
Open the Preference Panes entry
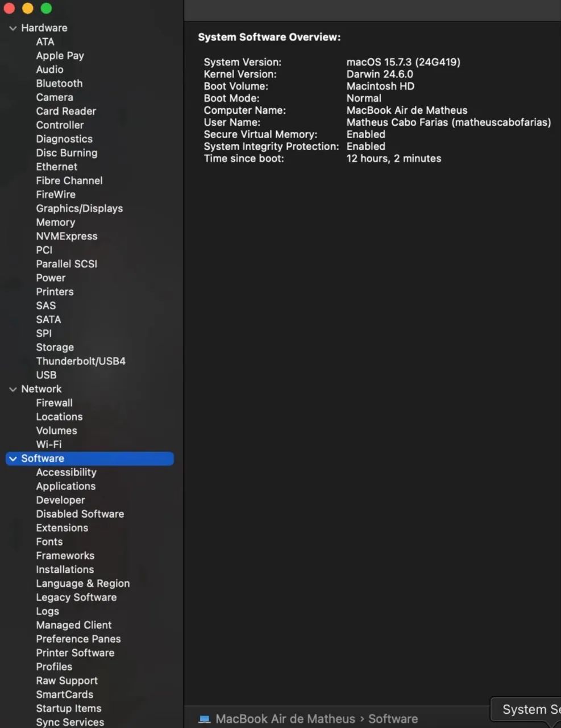tap(78, 639)
